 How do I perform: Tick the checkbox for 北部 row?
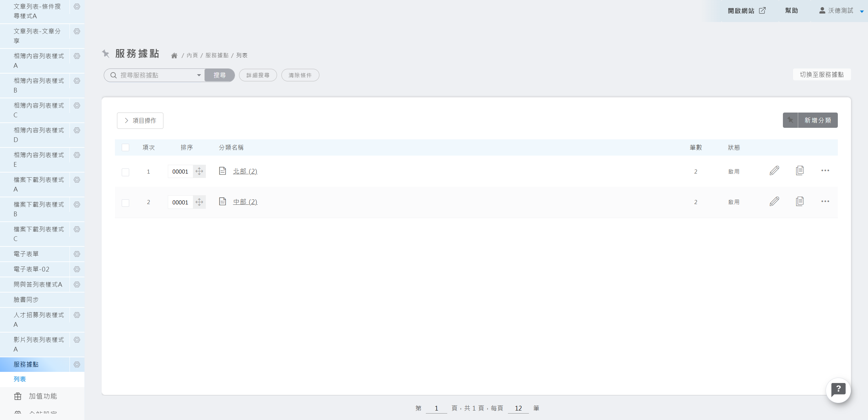tap(125, 172)
